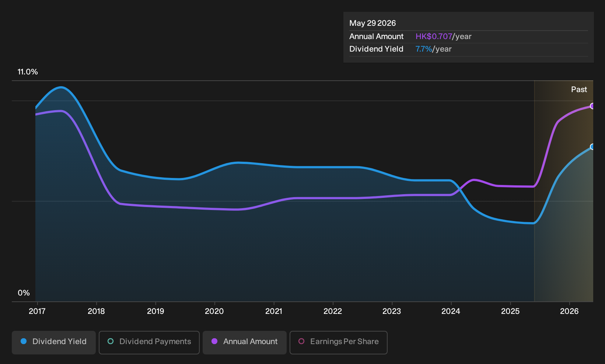Click the 11.0% y-axis label

click(x=28, y=72)
